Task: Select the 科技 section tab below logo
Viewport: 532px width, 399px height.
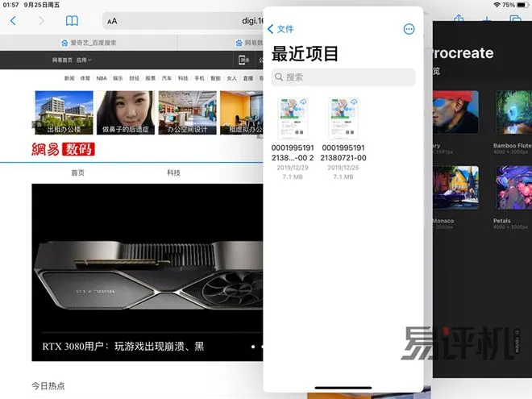Action: (174, 172)
